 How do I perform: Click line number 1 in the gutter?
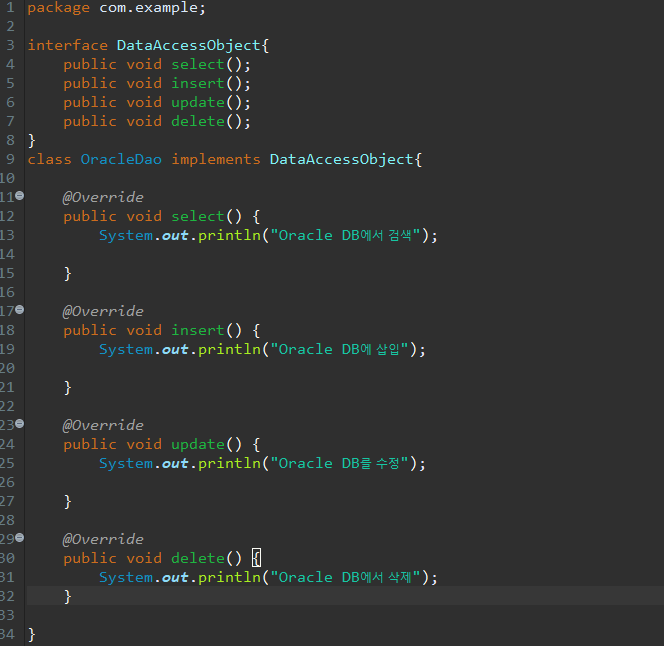click(x=10, y=8)
